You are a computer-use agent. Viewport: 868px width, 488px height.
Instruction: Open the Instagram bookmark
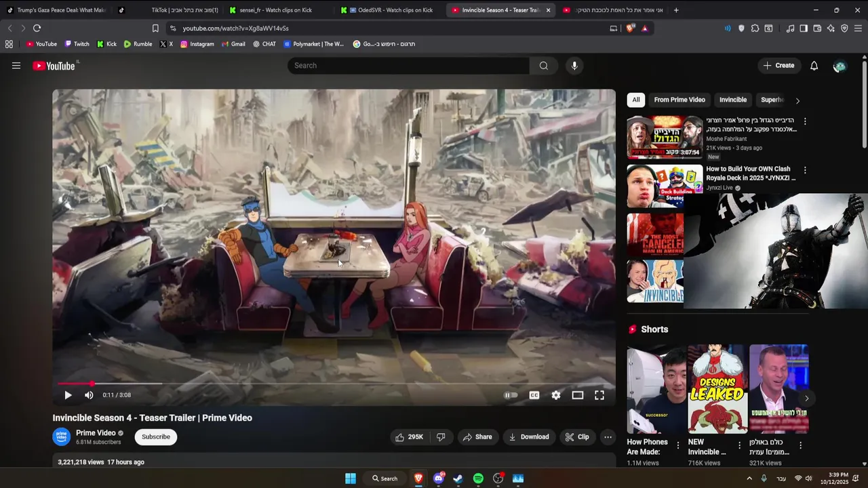click(197, 44)
